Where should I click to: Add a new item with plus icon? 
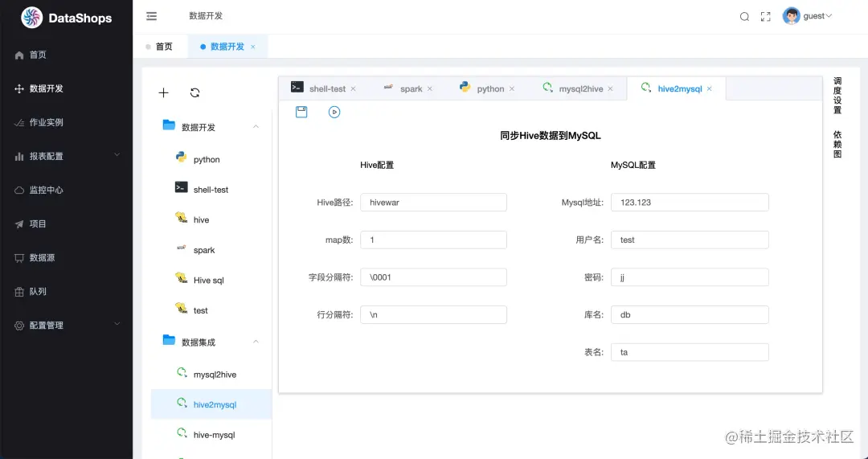163,93
